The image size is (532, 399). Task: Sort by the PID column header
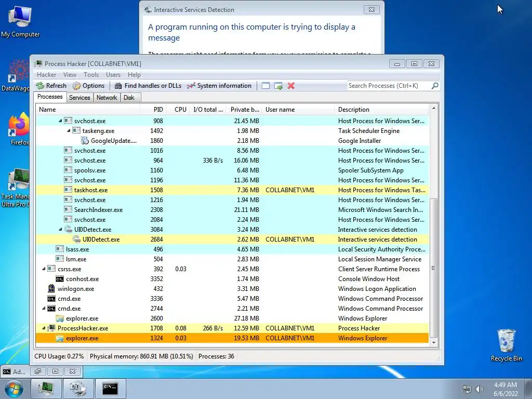click(x=153, y=110)
